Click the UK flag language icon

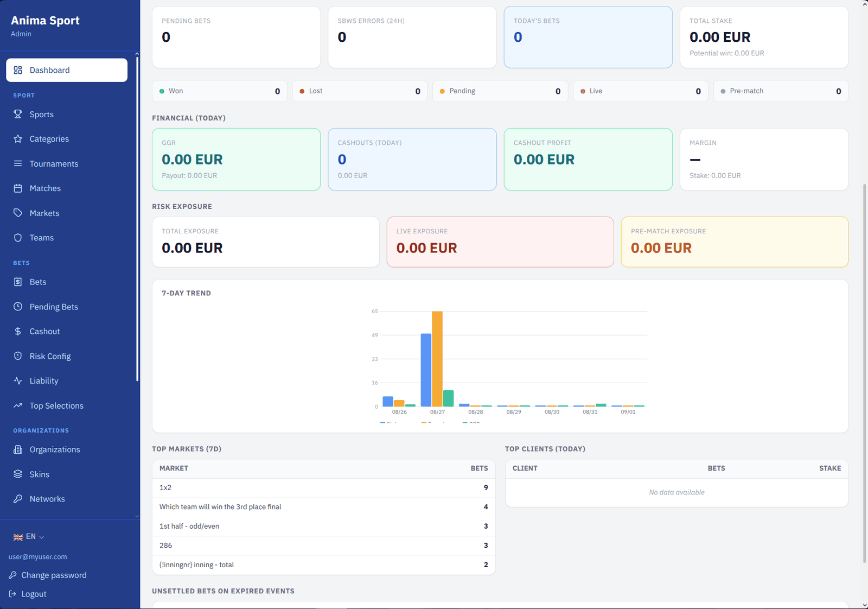coord(18,537)
